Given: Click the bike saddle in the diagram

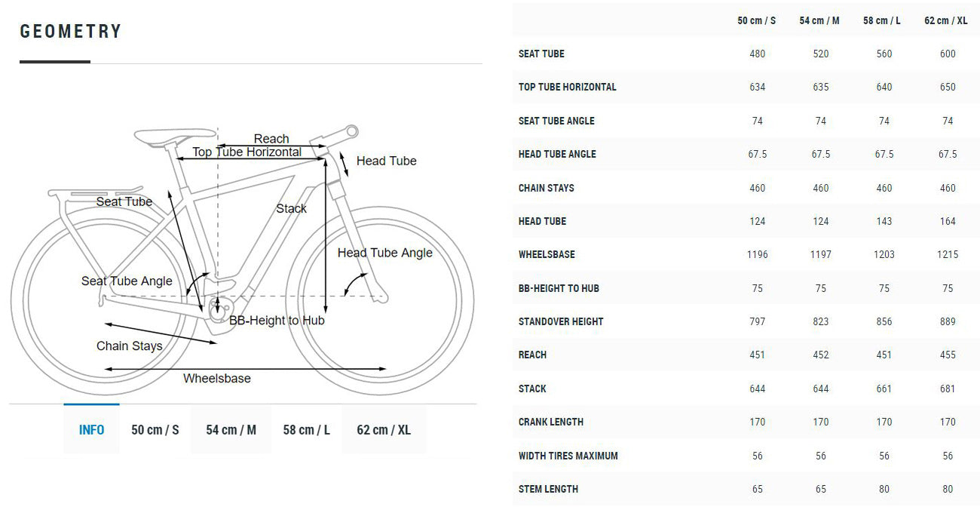Looking at the screenshot, I should pos(174,135).
